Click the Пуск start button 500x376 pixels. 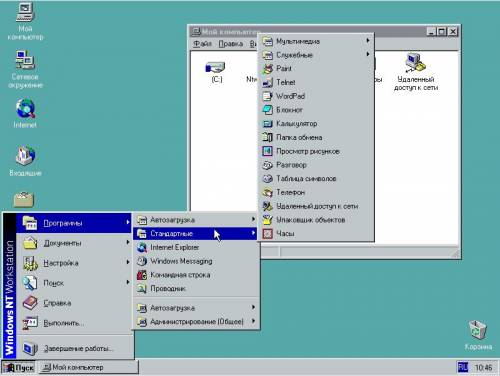pos(19,367)
